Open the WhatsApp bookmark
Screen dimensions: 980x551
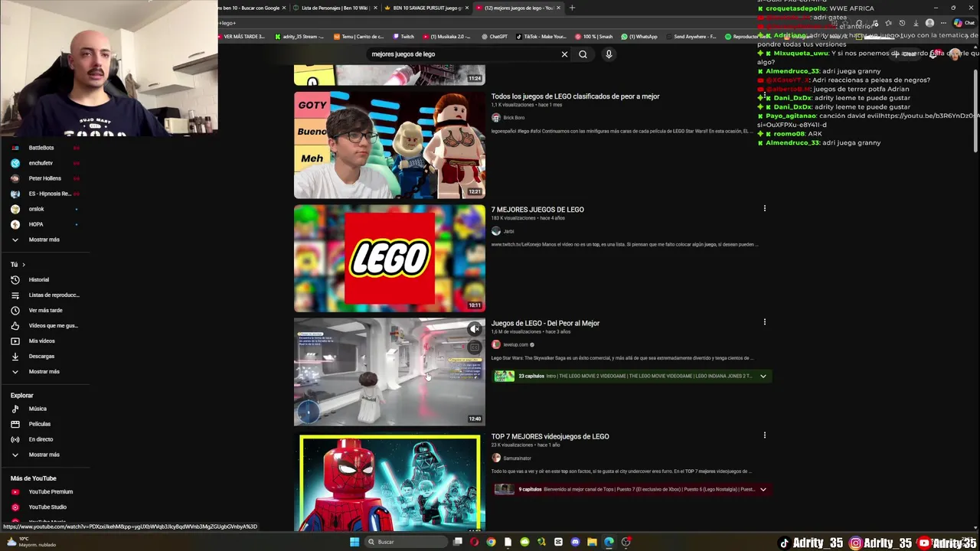tap(639, 36)
